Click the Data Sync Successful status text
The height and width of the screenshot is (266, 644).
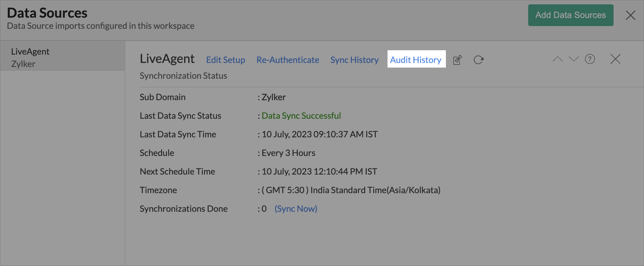coord(301,116)
